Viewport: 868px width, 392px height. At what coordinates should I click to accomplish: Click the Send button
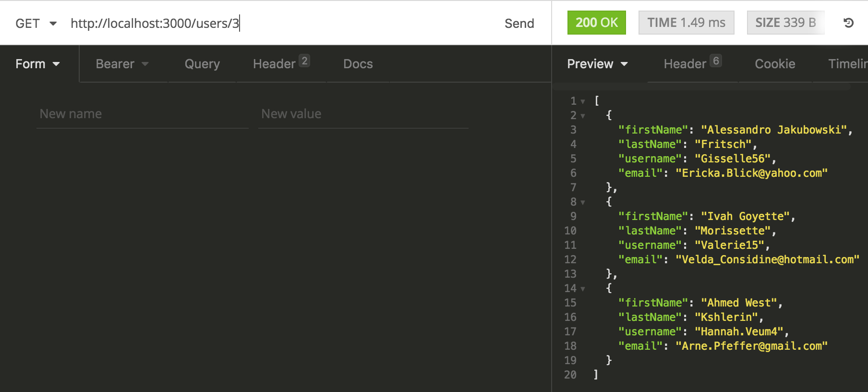[x=519, y=24]
